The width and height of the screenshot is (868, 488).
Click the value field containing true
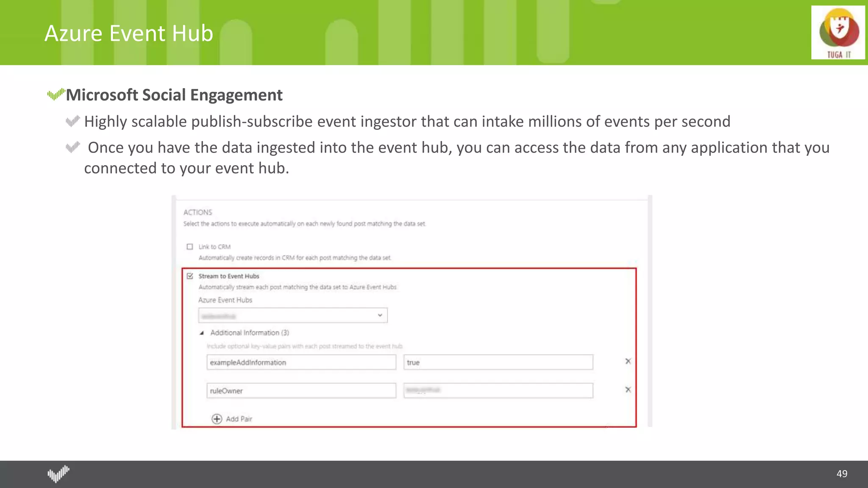point(498,362)
